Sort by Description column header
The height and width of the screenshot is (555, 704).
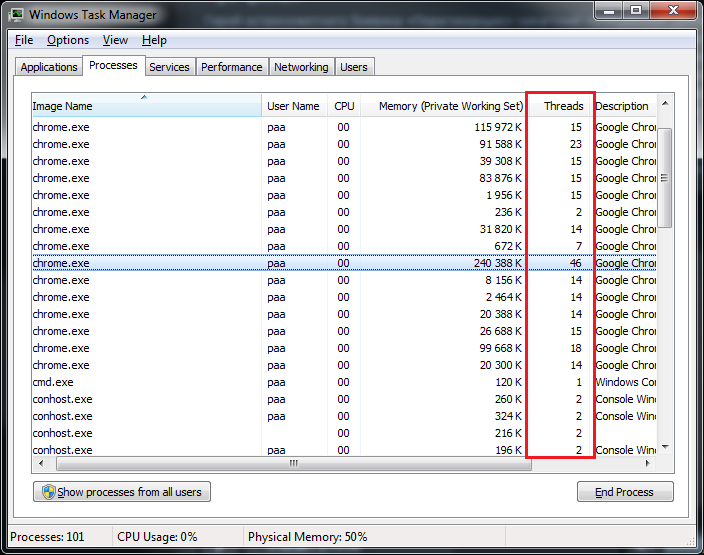click(x=625, y=106)
